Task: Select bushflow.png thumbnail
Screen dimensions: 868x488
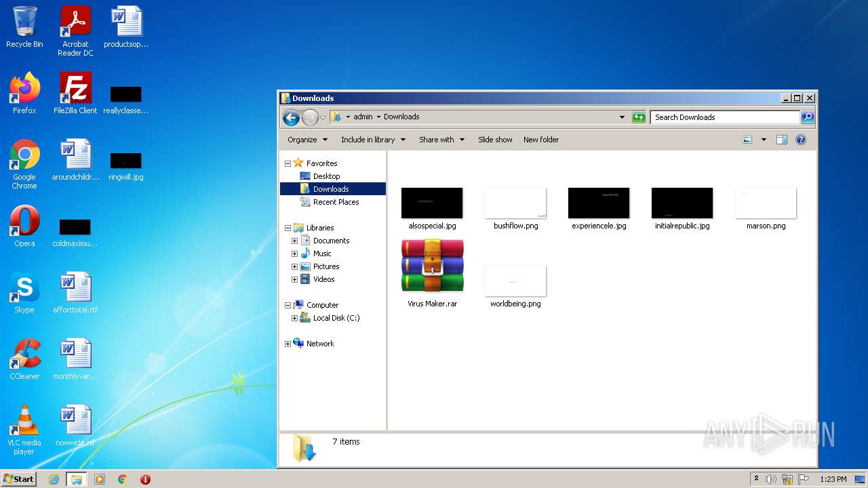Action: point(515,209)
